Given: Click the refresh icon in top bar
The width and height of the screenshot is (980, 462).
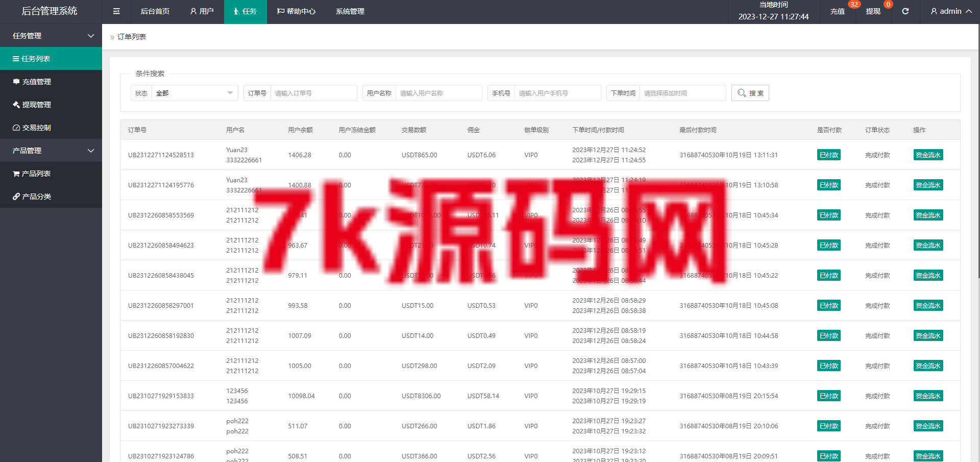Looking at the screenshot, I should [905, 11].
